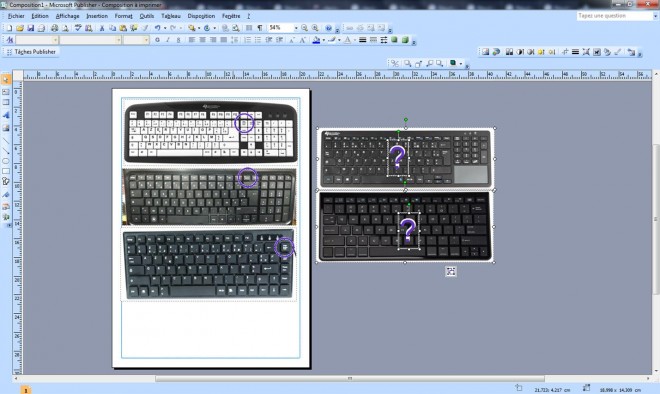This screenshot has width=660, height=394.
Task: Click the Tâches Publisher button
Action: point(31,52)
